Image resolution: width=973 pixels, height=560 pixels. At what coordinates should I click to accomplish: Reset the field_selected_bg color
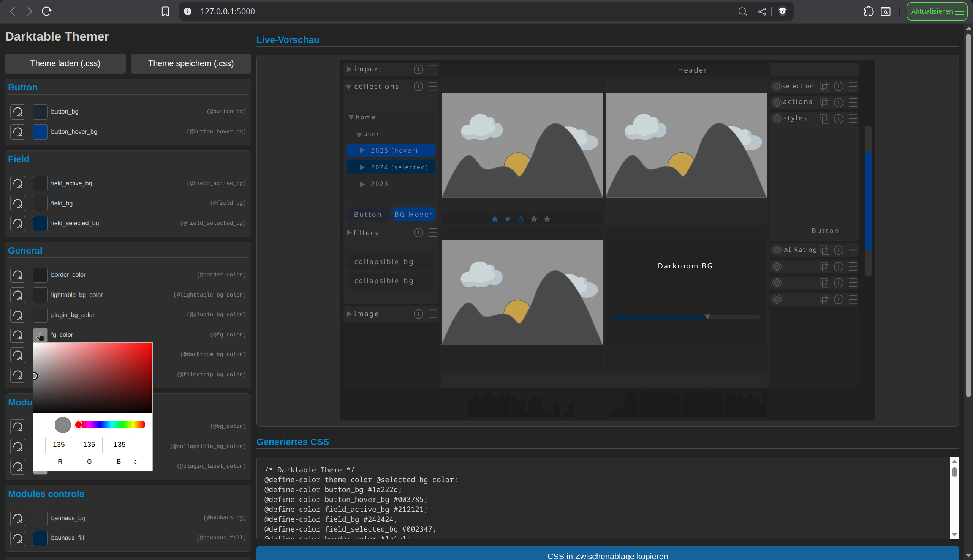pos(18,224)
